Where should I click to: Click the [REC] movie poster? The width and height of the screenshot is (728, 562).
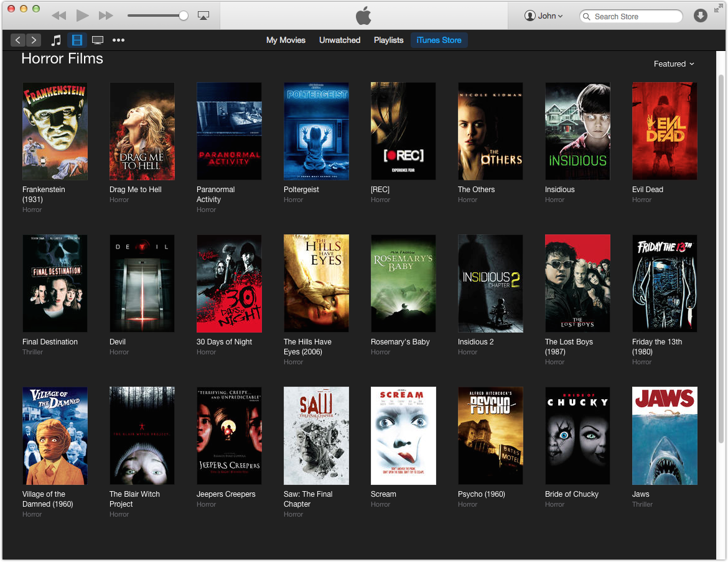[x=403, y=131]
